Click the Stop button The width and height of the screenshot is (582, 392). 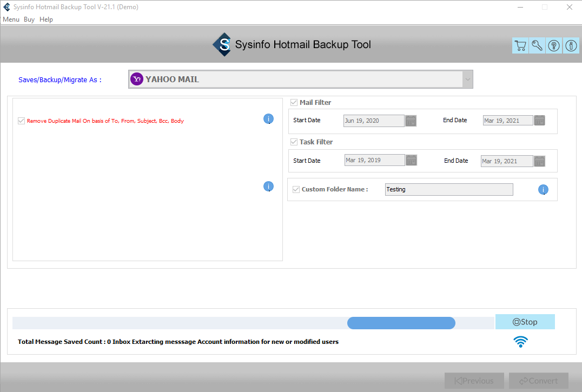525,322
